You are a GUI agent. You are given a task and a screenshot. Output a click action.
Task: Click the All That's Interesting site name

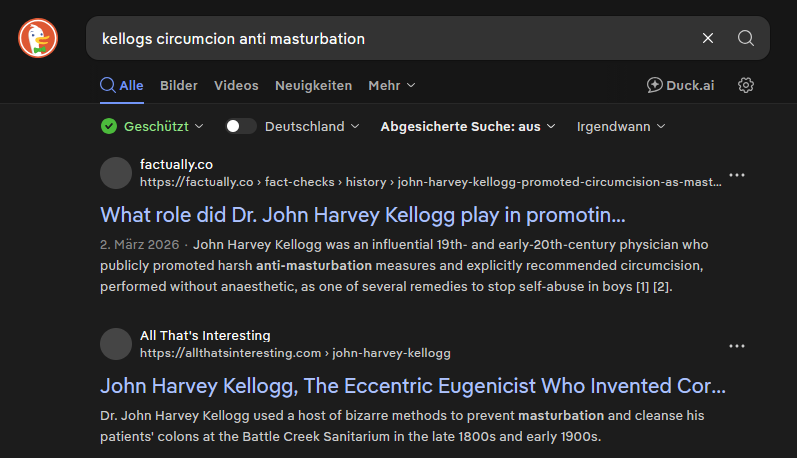205,335
